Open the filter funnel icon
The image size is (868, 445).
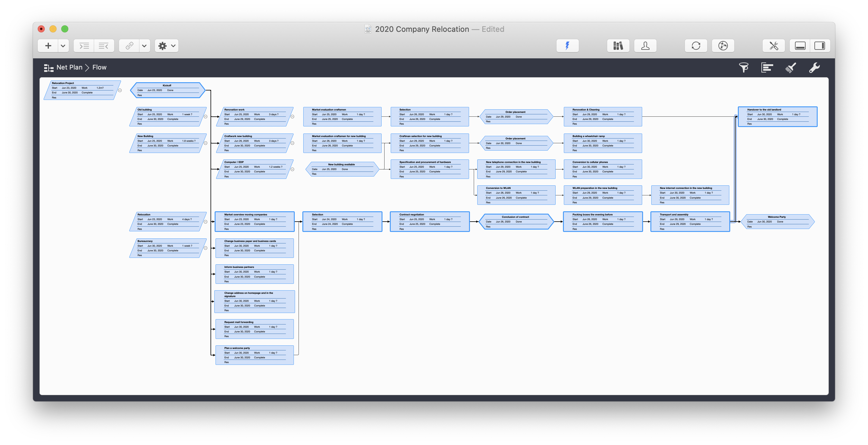tap(744, 67)
